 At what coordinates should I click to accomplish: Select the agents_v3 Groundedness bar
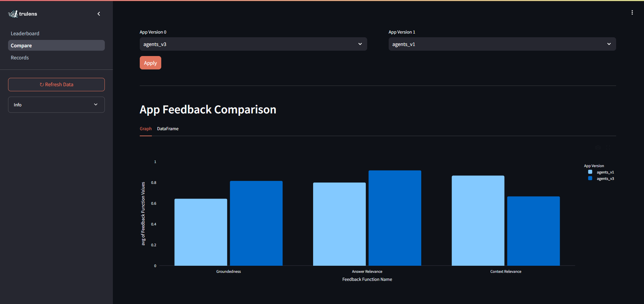[x=256, y=223]
